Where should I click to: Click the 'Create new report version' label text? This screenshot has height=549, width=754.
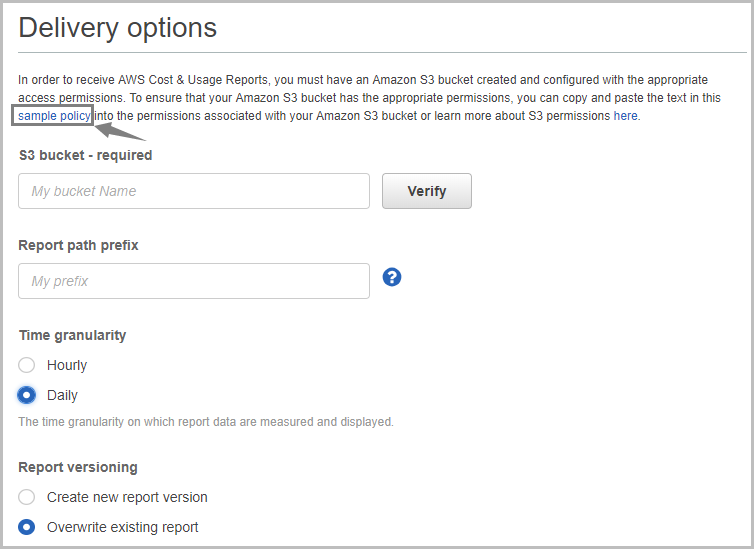coord(127,497)
